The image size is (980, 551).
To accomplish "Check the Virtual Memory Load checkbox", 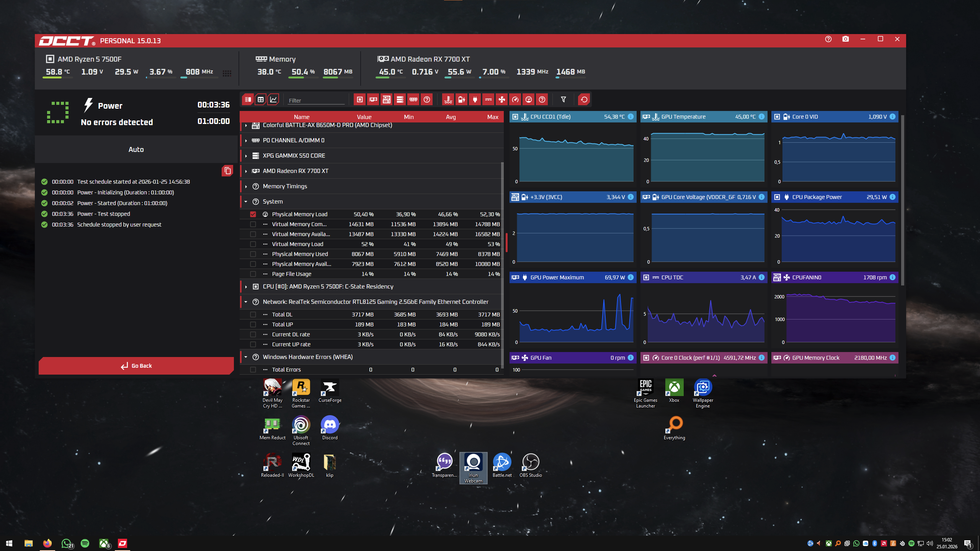I will (x=253, y=244).
